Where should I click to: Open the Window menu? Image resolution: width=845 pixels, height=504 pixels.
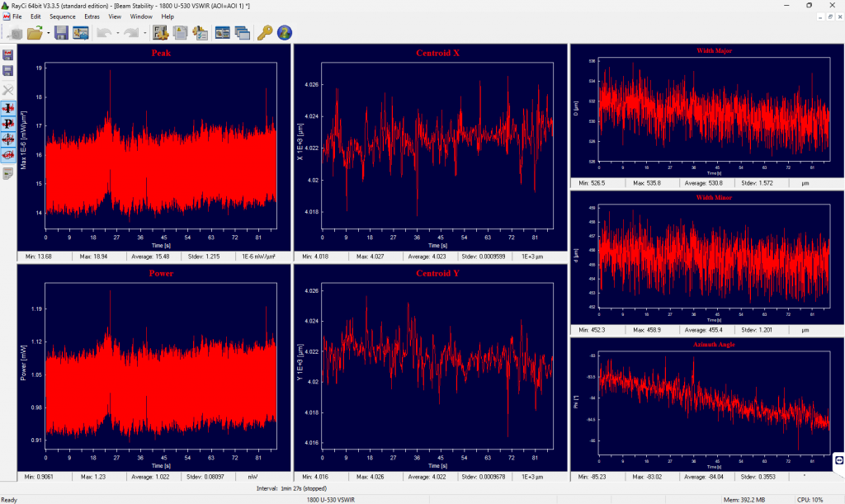pyautogui.click(x=141, y=16)
